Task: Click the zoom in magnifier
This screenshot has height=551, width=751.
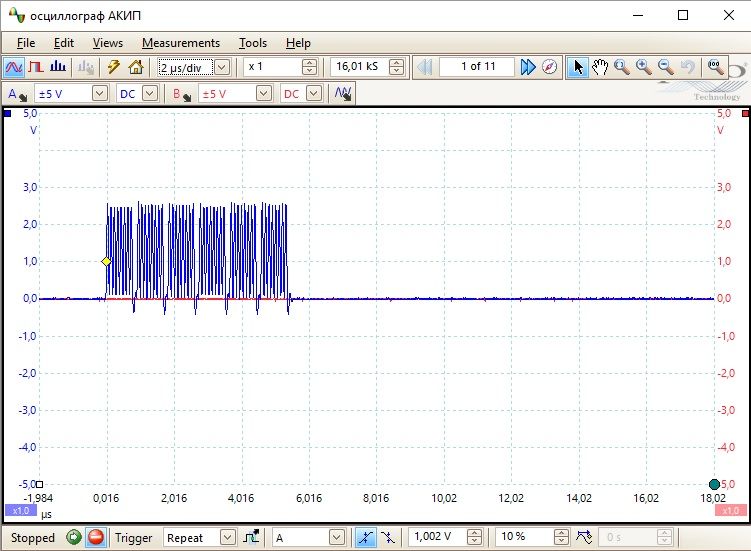Action: click(643, 67)
